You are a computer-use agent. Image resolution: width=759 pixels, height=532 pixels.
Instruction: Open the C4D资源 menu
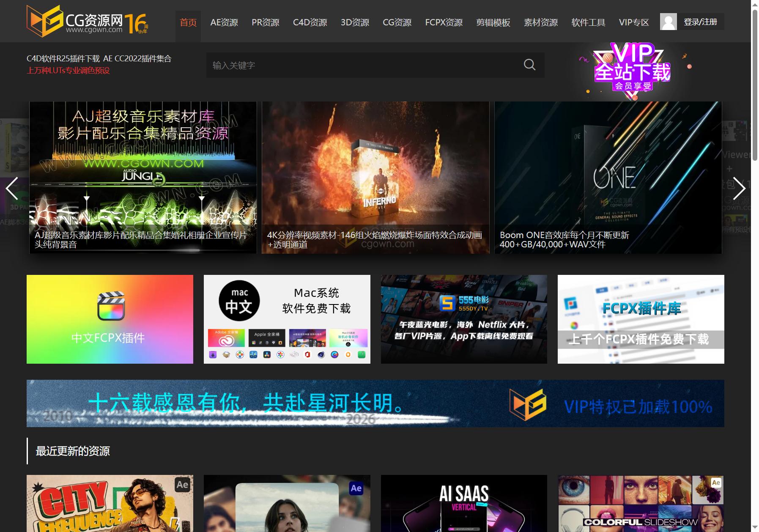310,22
